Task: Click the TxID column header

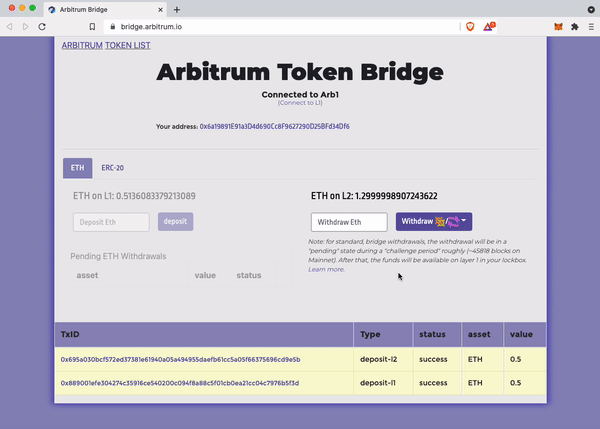Action: (x=204, y=334)
